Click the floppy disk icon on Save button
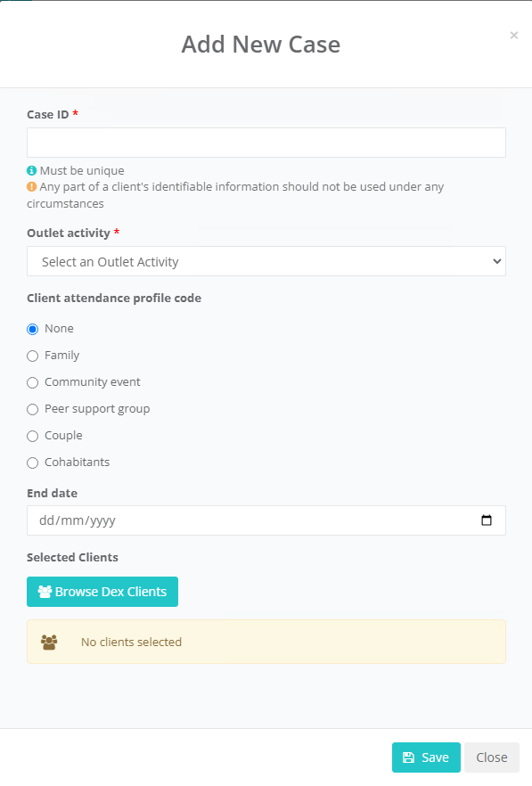Screen dimensions: 532x786 (409, 757)
